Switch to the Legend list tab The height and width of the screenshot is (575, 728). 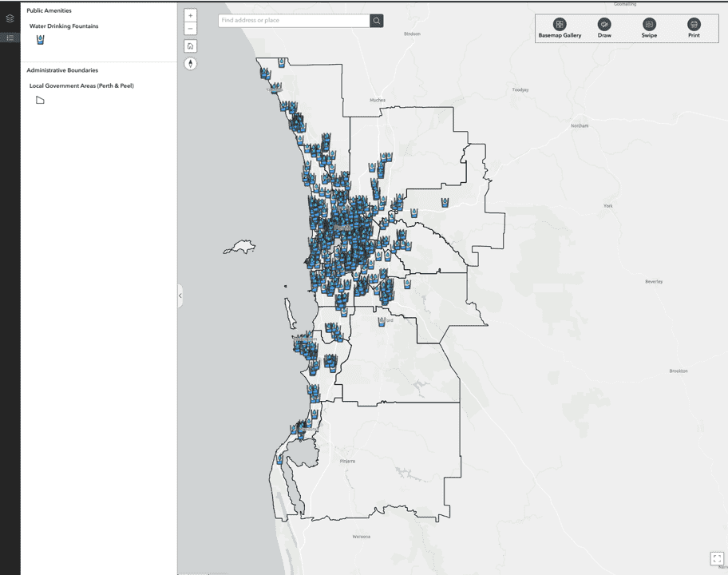pyautogui.click(x=10, y=38)
